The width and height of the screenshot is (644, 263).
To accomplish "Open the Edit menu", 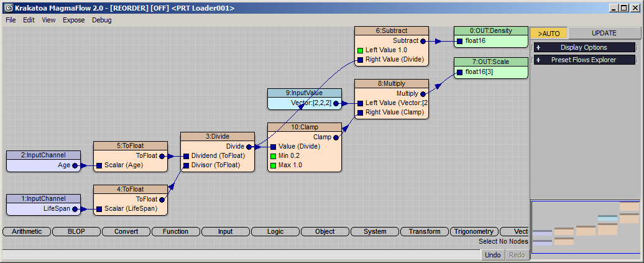I will (29, 20).
